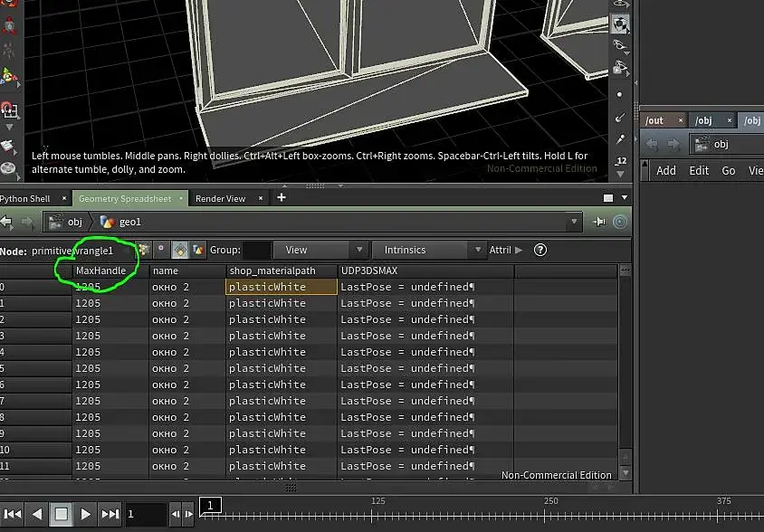Switch to Render View tab
Image resolution: width=764 pixels, height=532 pixels.
click(x=220, y=199)
